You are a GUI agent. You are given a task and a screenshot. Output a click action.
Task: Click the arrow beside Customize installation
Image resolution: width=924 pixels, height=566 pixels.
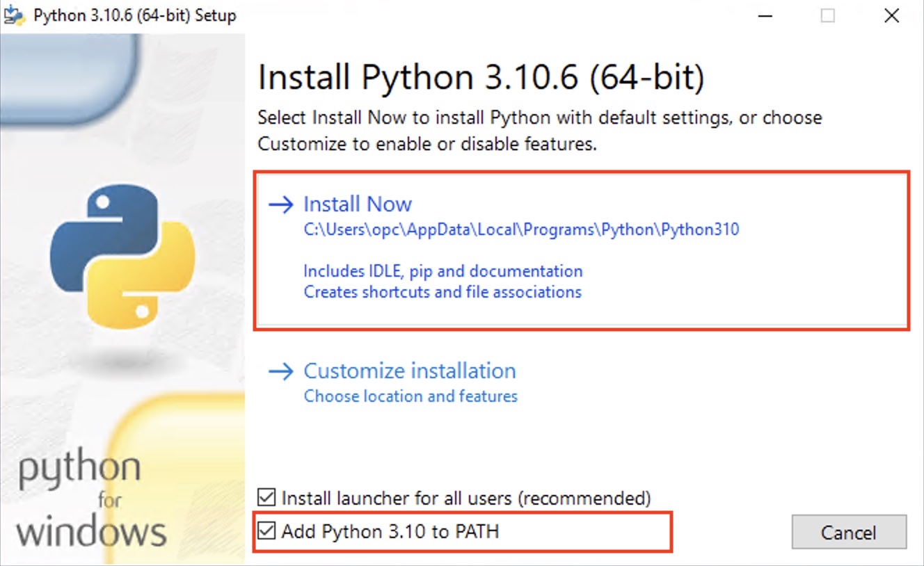point(282,372)
